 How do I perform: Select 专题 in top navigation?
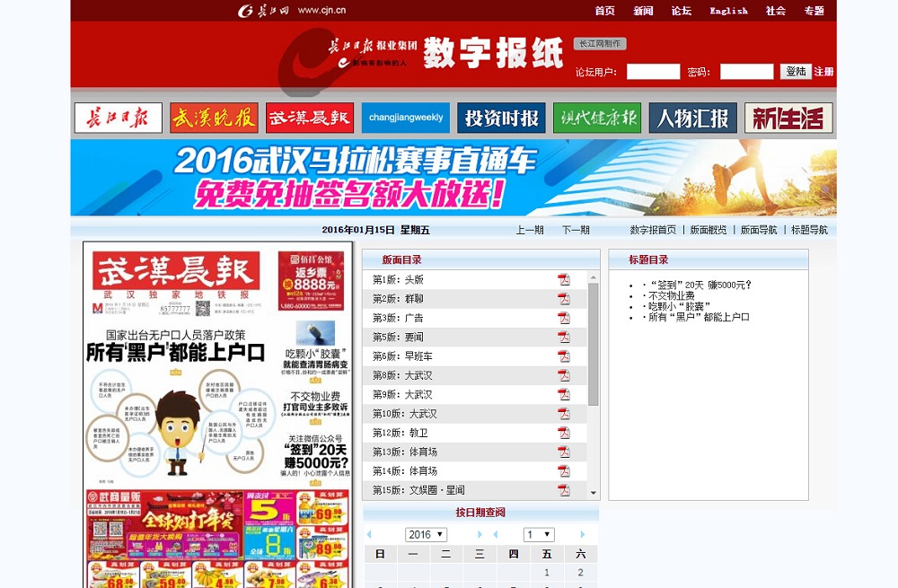(814, 11)
